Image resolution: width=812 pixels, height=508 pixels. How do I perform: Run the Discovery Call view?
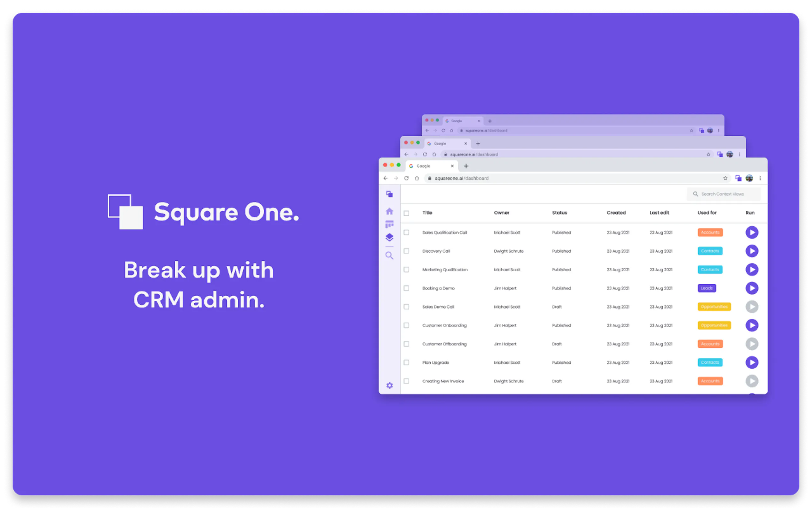pos(752,251)
